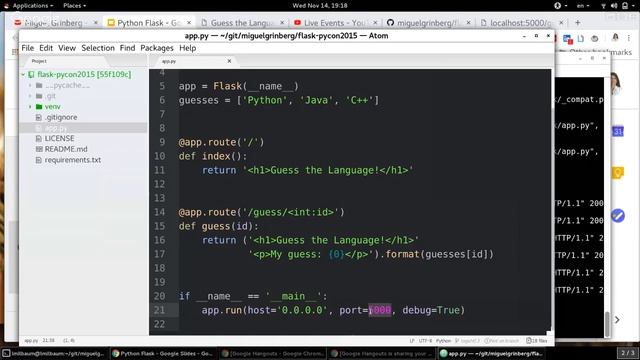Click the LICENSE file icon
Viewport: 640px width, 360px height.
point(39,138)
